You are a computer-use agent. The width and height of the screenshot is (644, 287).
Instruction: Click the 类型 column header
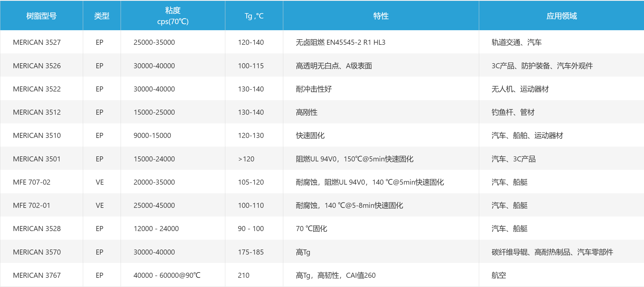(x=102, y=16)
